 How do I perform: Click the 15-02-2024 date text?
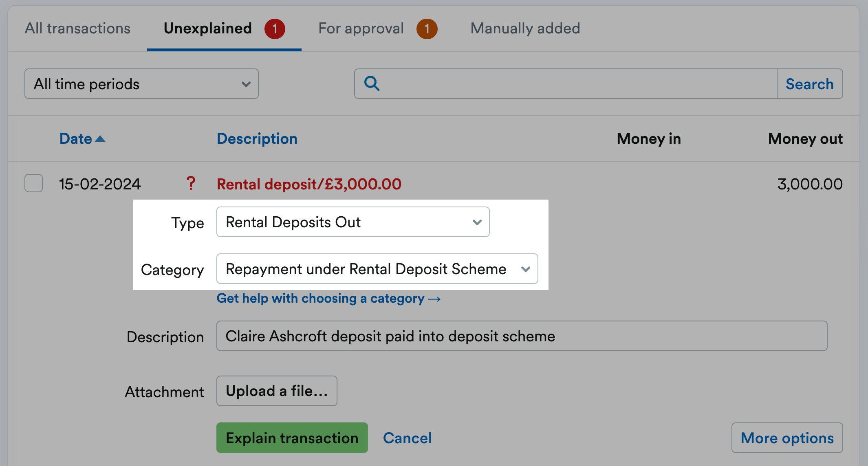point(100,184)
